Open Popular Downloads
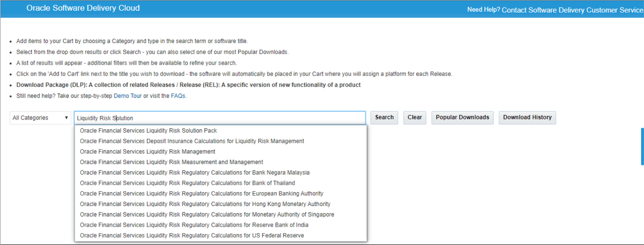The image size is (644, 245). coord(462,117)
